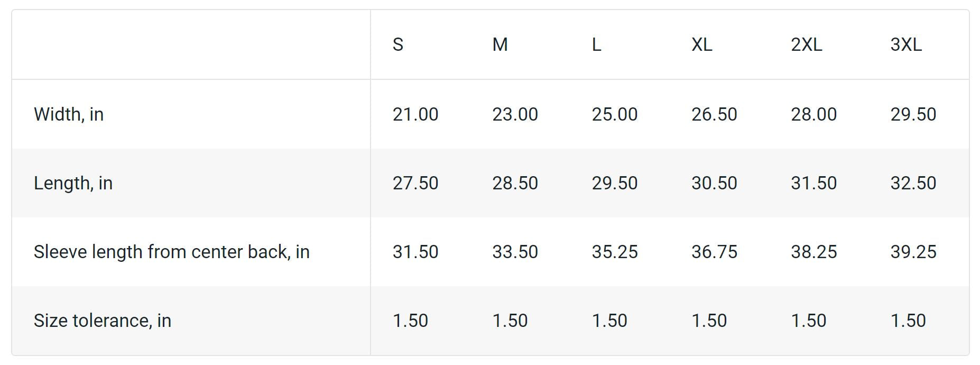Viewport: 980px width, 365px height.
Task: Click the 31.50 length value for 2XL
Action: (813, 183)
